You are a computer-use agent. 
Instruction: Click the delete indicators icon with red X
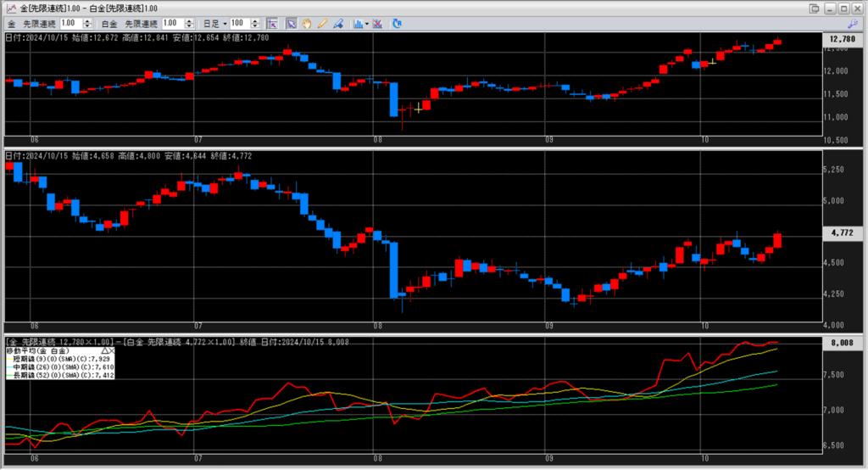click(x=377, y=23)
